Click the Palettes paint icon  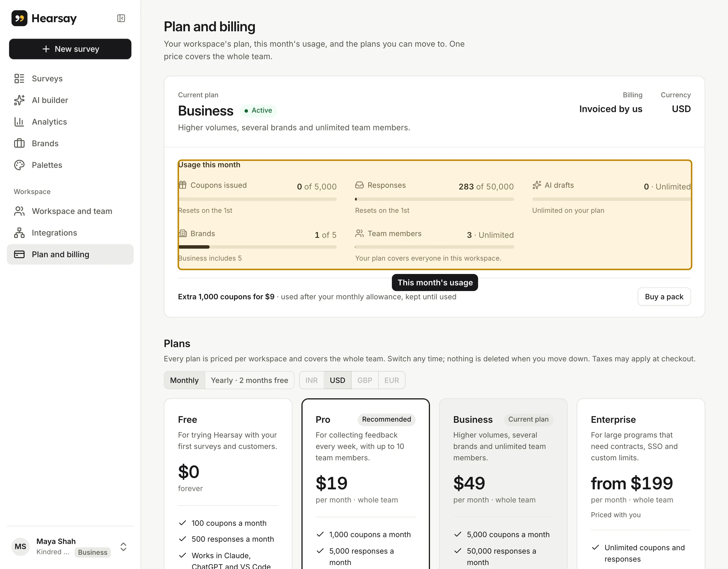coord(19,165)
